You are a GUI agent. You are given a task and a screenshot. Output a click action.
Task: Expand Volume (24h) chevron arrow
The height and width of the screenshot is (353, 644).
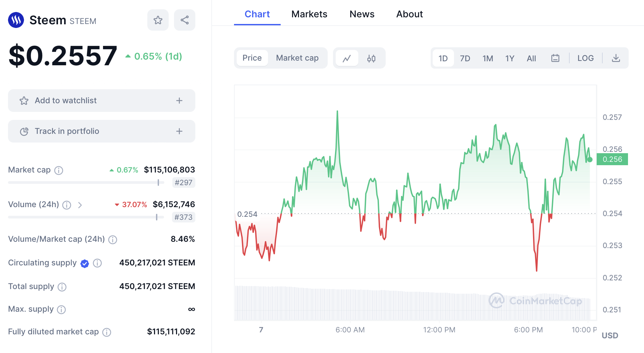[80, 205]
